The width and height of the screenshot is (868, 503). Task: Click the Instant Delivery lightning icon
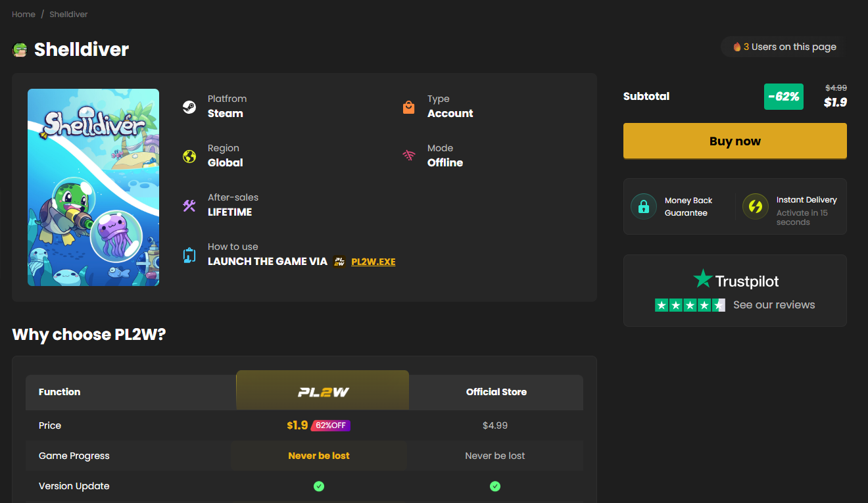tap(756, 206)
